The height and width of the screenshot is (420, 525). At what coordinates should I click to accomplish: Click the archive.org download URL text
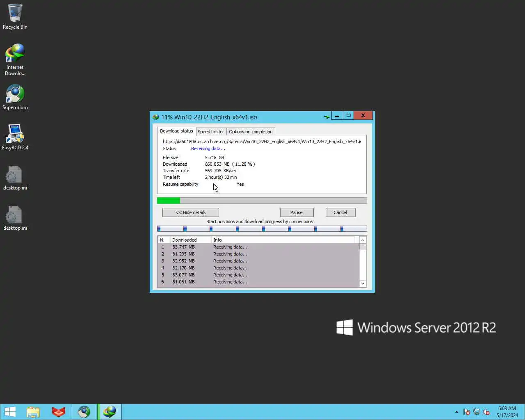pyautogui.click(x=262, y=142)
